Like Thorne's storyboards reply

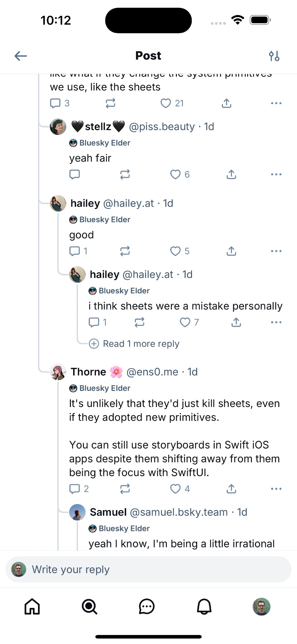[x=176, y=489]
